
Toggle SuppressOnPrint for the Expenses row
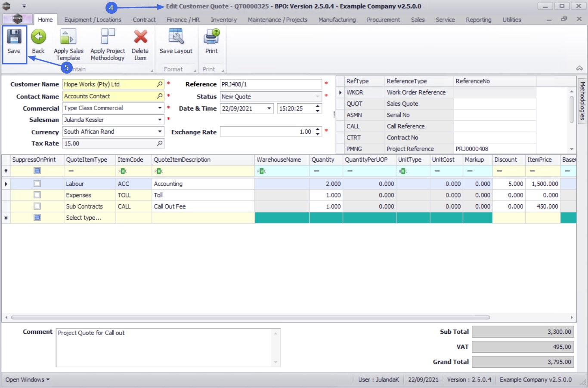(x=37, y=195)
